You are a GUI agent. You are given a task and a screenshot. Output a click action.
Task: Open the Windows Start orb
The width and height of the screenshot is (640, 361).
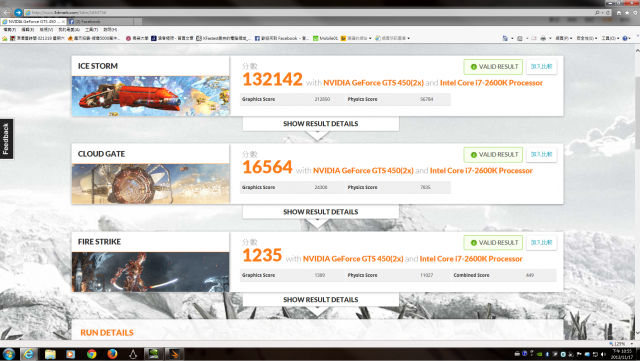click(9, 354)
